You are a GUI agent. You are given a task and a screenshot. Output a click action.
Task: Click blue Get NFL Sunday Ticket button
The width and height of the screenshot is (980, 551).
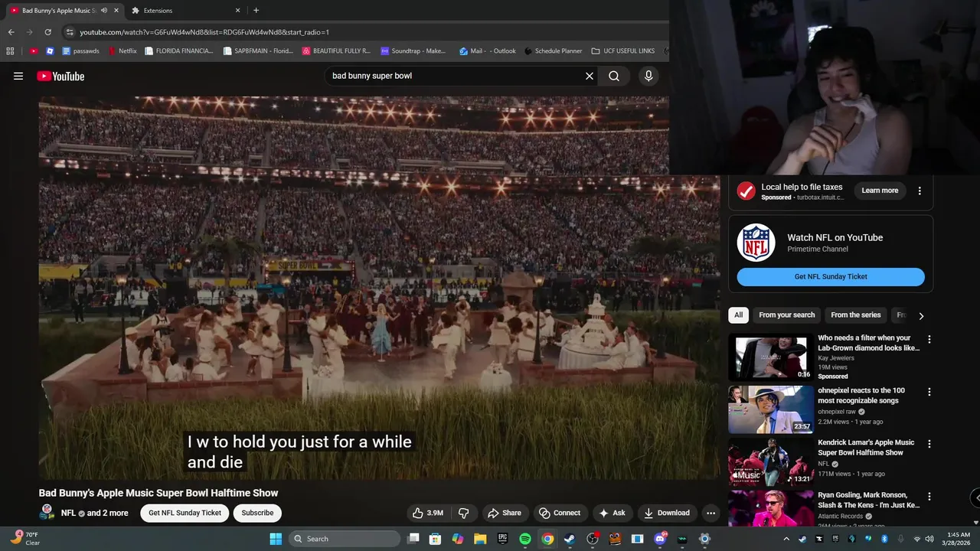(x=831, y=277)
